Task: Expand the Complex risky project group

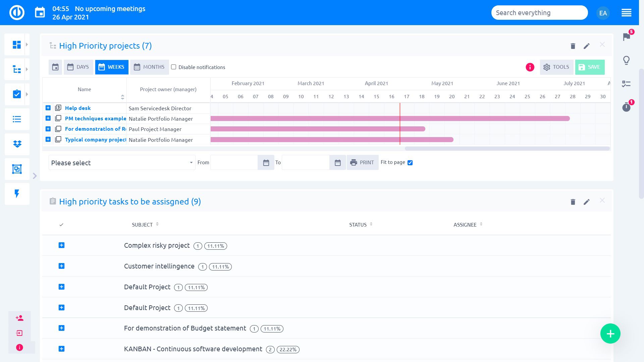Action: coord(61,245)
